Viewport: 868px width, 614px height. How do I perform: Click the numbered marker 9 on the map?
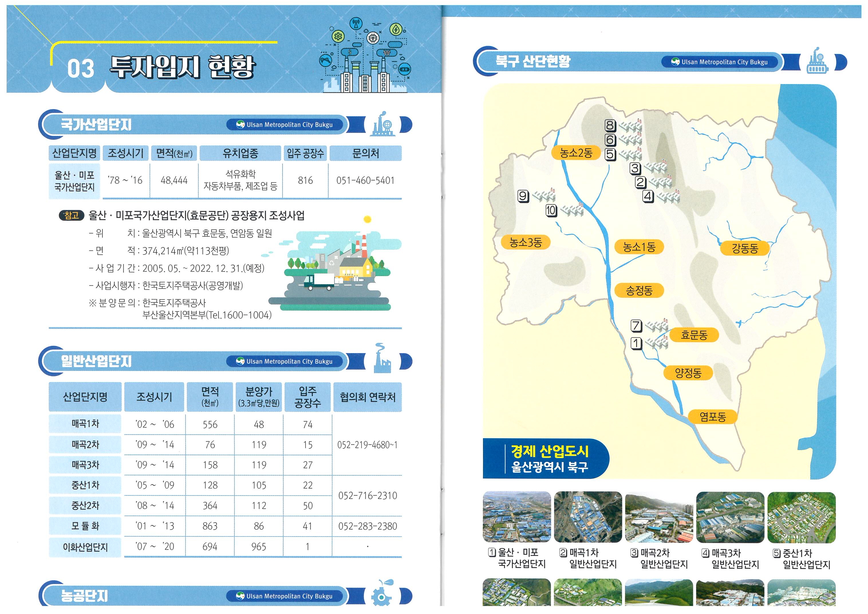coord(523,196)
